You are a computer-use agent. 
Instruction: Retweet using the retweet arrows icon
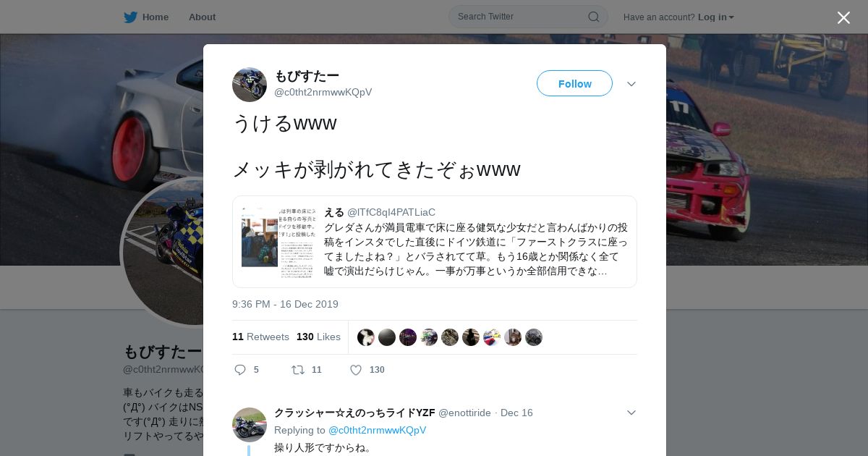point(298,370)
